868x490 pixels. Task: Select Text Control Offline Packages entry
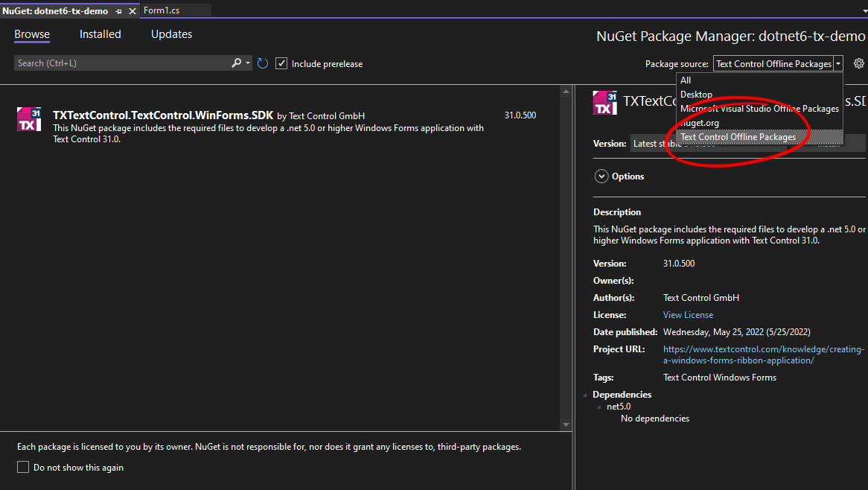point(759,137)
